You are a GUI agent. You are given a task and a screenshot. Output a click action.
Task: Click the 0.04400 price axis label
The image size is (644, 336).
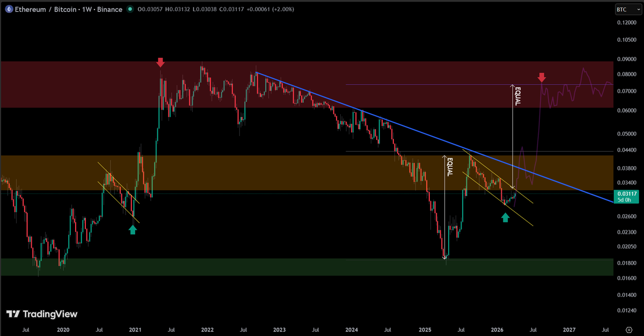[x=627, y=151]
